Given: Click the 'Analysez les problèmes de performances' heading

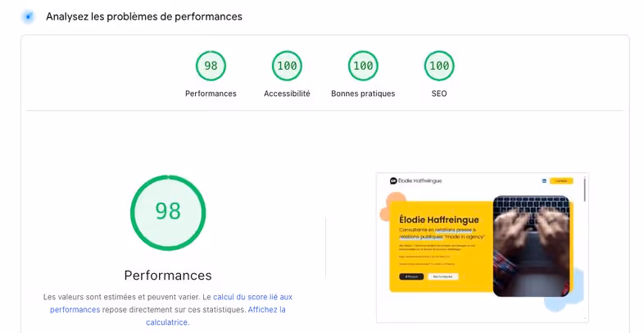Looking at the screenshot, I should click(144, 17).
